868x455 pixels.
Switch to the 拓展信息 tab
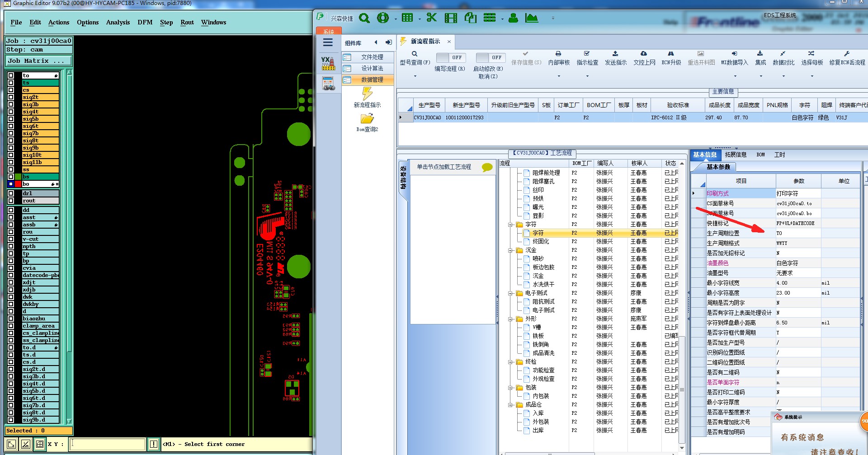pos(736,155)
